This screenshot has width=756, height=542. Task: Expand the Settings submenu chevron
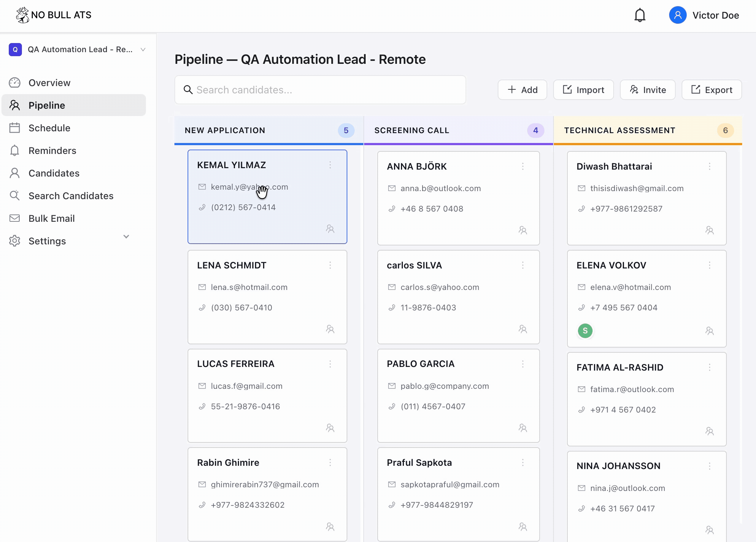pyautogui.click(x=126, y=237)
